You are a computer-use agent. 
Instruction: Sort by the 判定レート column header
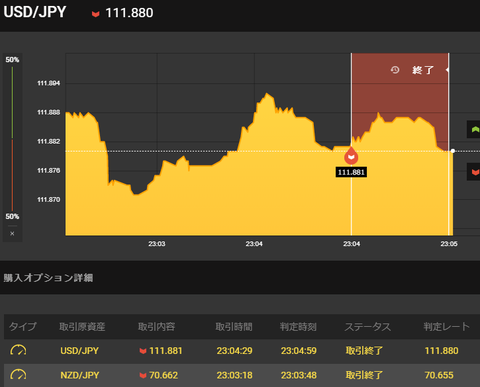coord(447,327)
